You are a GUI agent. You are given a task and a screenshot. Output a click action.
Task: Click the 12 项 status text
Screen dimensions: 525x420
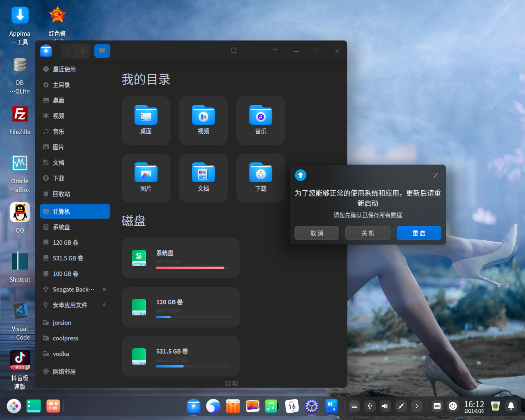pyautogui.click(x=231, y=383)
